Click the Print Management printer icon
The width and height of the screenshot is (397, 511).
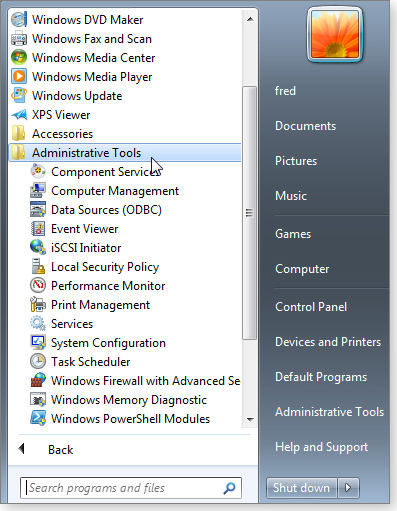(x=38, y=305)
